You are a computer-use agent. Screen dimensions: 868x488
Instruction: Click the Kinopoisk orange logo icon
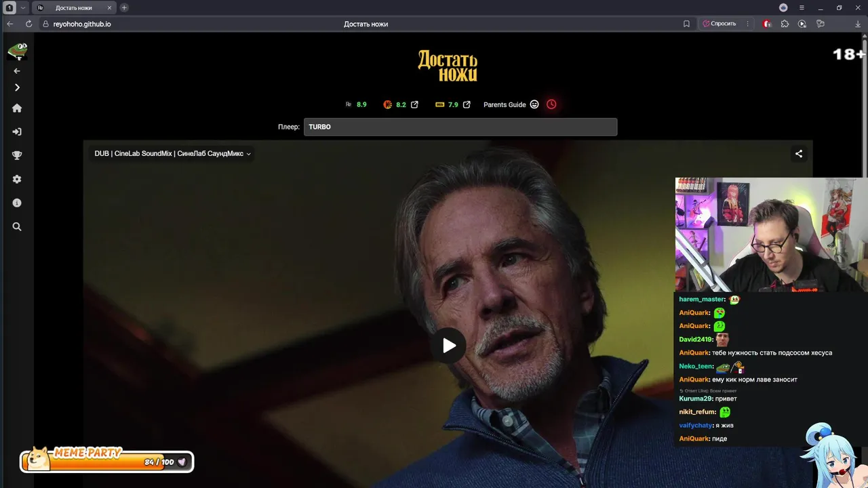click(x=387, y=104)
